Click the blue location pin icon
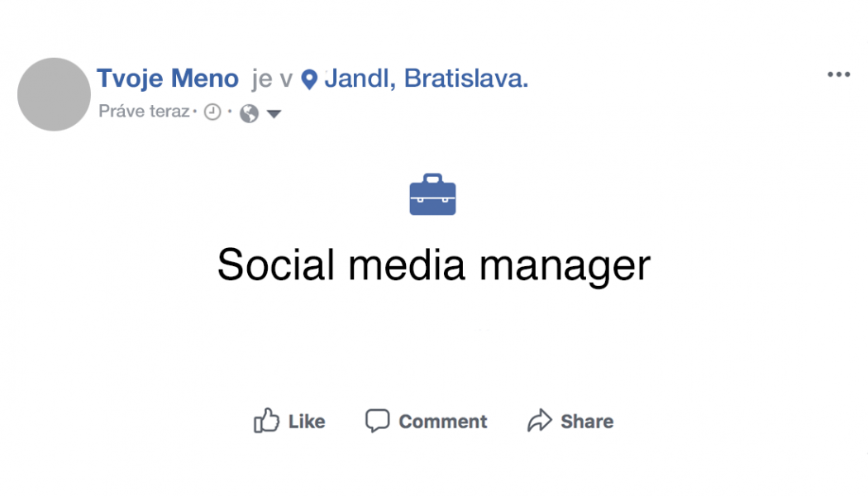This screenshot has width=868, height=496. coord(309,79)
